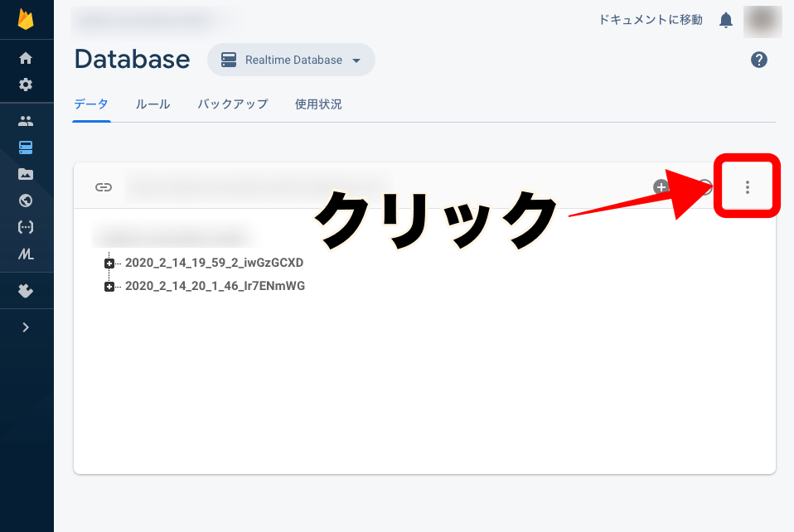Open project settings gear icon
Viewport: 794px width, 532px height.
[26, 85]
